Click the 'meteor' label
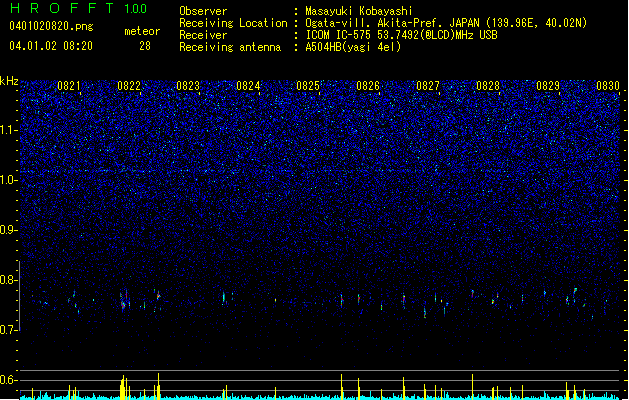 coord(142,31)
